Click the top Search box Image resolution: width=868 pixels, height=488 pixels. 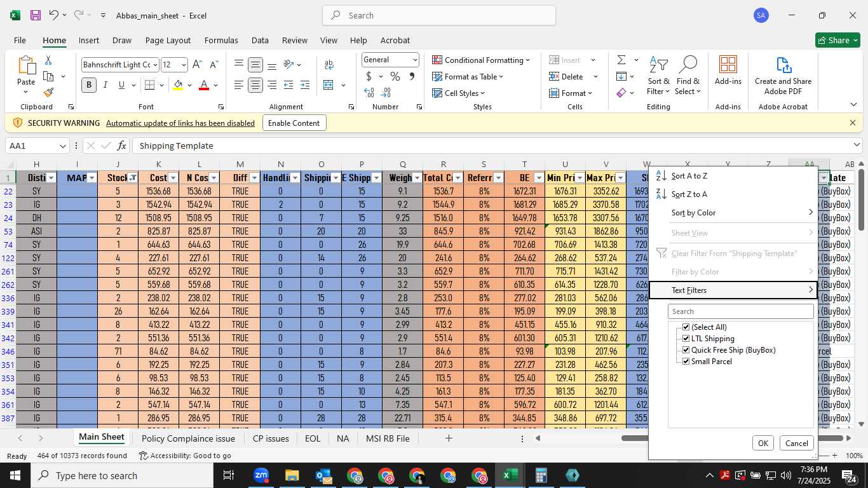[x=438, y=15]
